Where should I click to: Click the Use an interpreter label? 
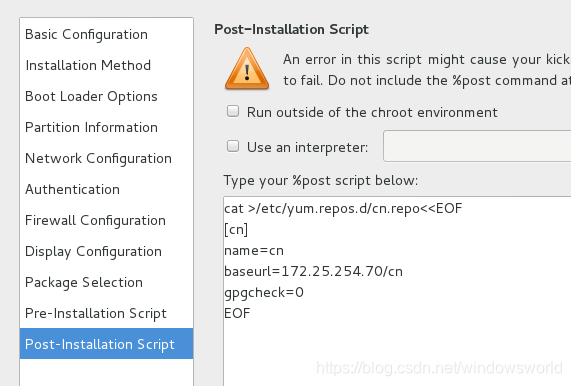307,147
